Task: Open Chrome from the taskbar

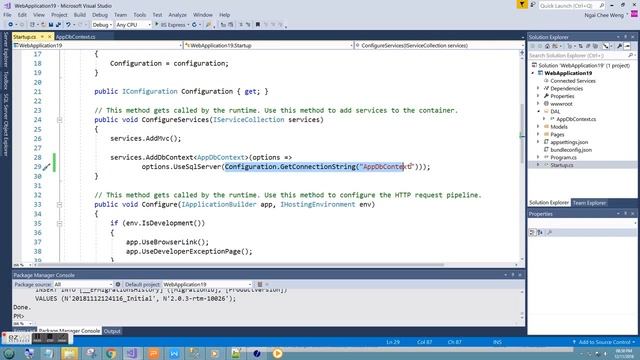Action: point(111,353)
